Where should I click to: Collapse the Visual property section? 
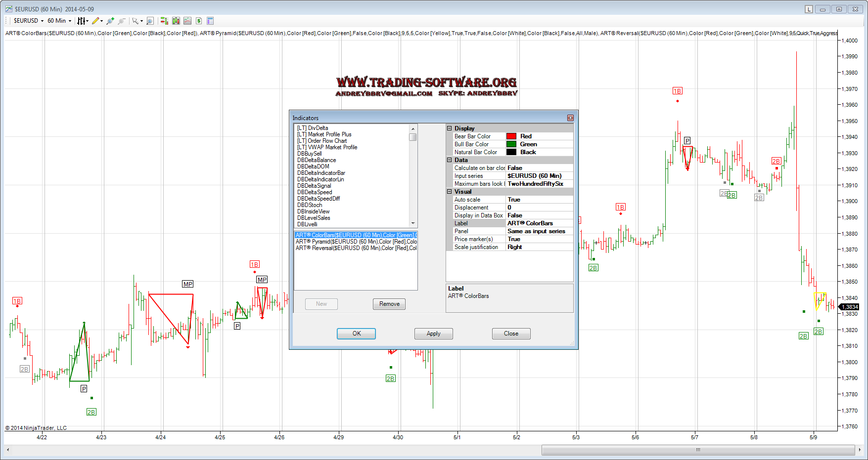[450, 192]
